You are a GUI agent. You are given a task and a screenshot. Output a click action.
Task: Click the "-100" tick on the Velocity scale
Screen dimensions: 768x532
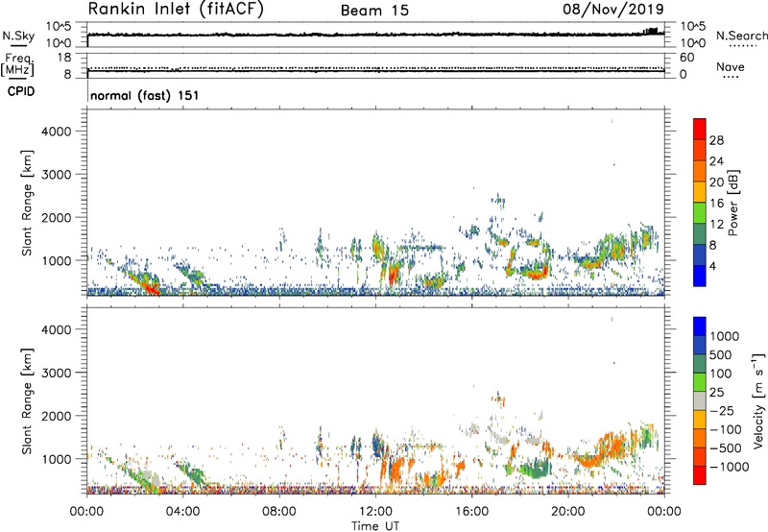pyautogui.click(x=726, y=429)
